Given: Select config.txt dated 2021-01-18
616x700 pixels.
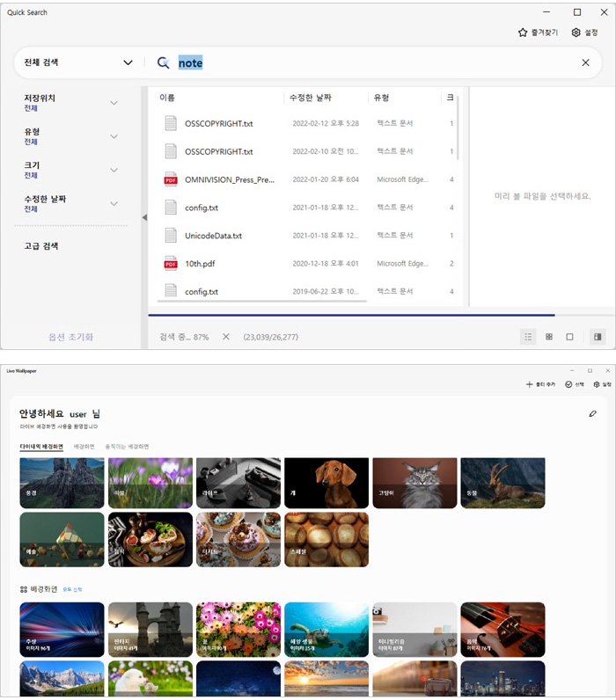Looking at the screenshot, I should (x=308, y=208).
